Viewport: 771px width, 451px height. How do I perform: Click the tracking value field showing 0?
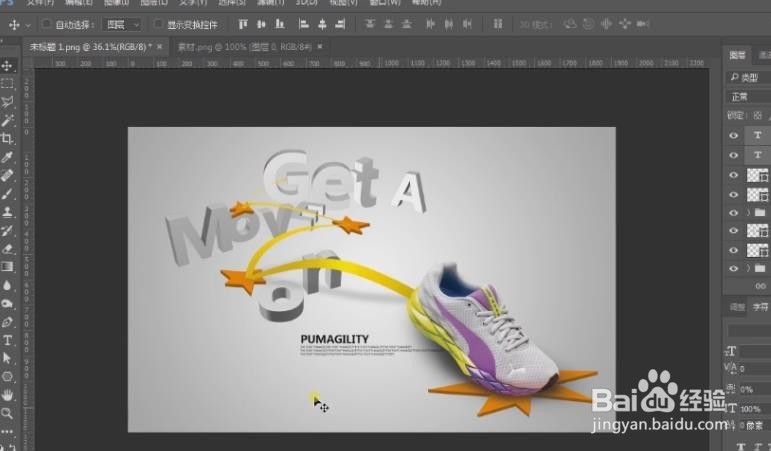[755, 368]
